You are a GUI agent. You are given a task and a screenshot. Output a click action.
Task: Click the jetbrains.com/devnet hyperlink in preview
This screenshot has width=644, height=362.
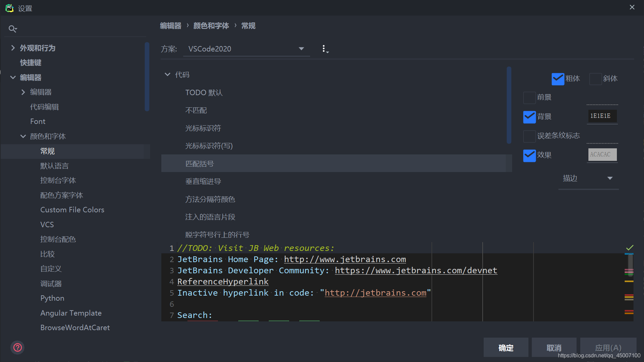click(x=416, y=271)
